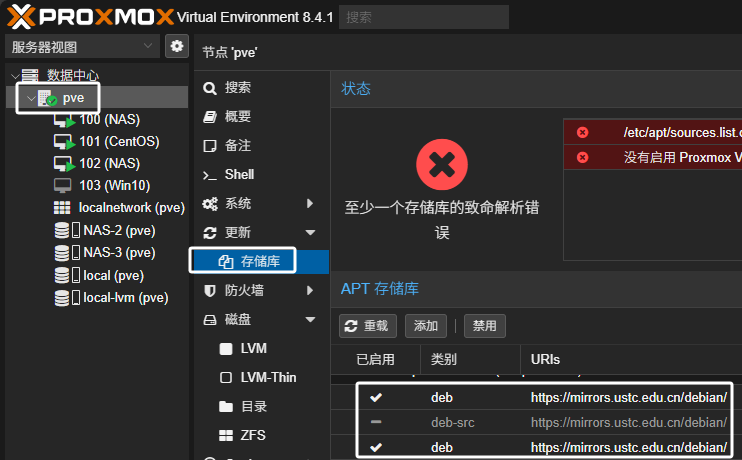Click the enabled checkmark in first deb row
The height and width of the screenshot is (460, 742).
(x=376, y=398)
